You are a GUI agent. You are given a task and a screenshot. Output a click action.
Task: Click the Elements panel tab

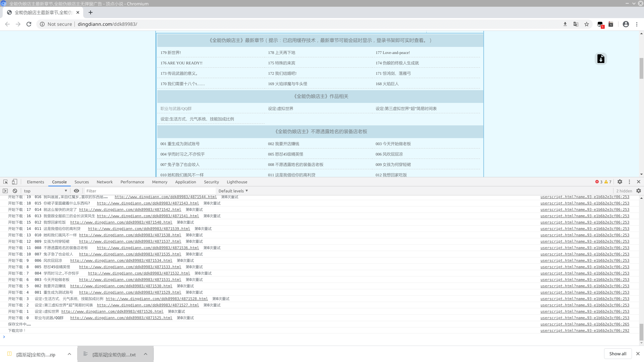35,182
